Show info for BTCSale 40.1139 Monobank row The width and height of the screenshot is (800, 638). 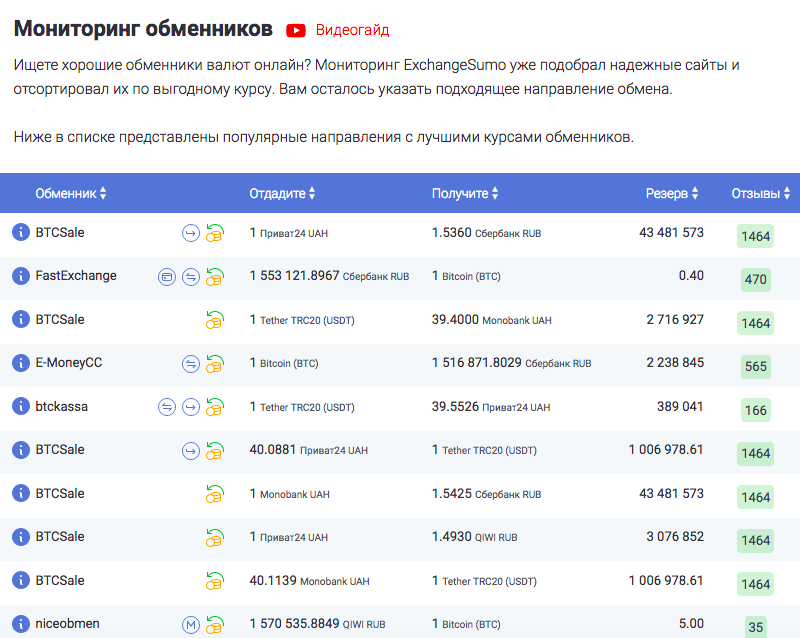pyautogui.click(x=21, y=580)
